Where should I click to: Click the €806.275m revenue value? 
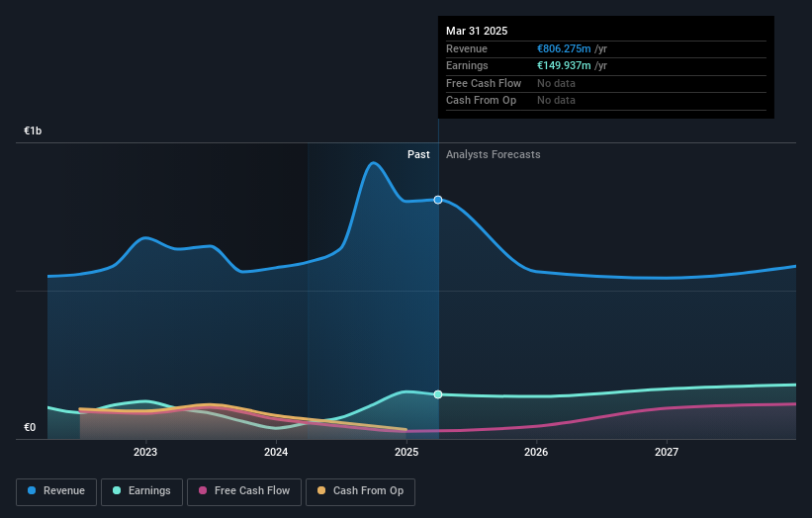coord(564,48)
